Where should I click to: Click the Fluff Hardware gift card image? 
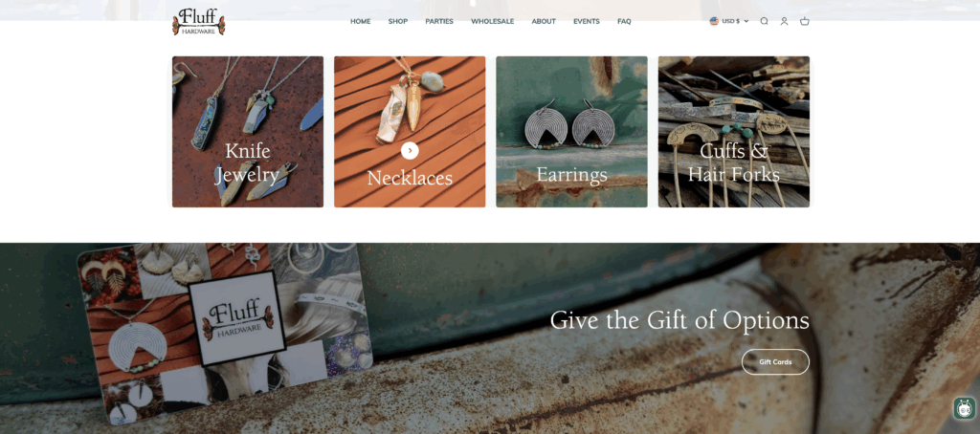coord(225,334)
